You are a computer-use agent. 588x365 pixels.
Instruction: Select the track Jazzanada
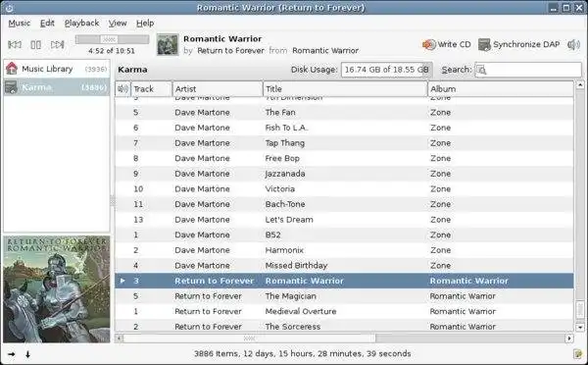tap(344, 174)
